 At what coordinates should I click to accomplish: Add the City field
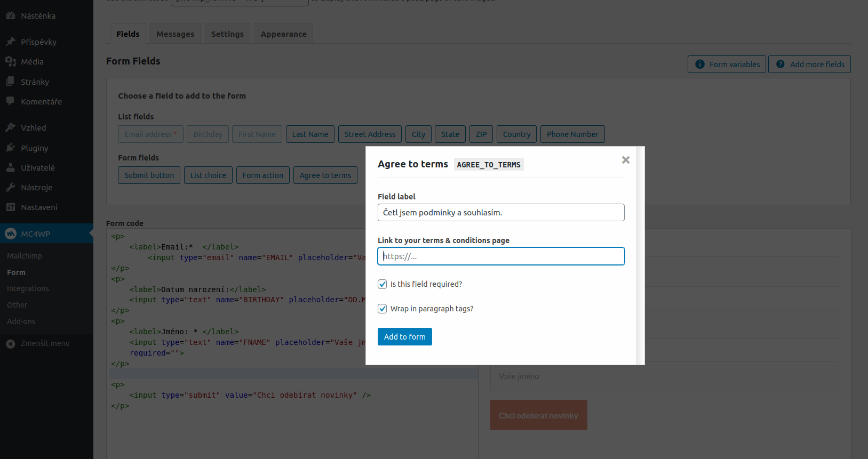pyautogui.click(x=418, y=134)
